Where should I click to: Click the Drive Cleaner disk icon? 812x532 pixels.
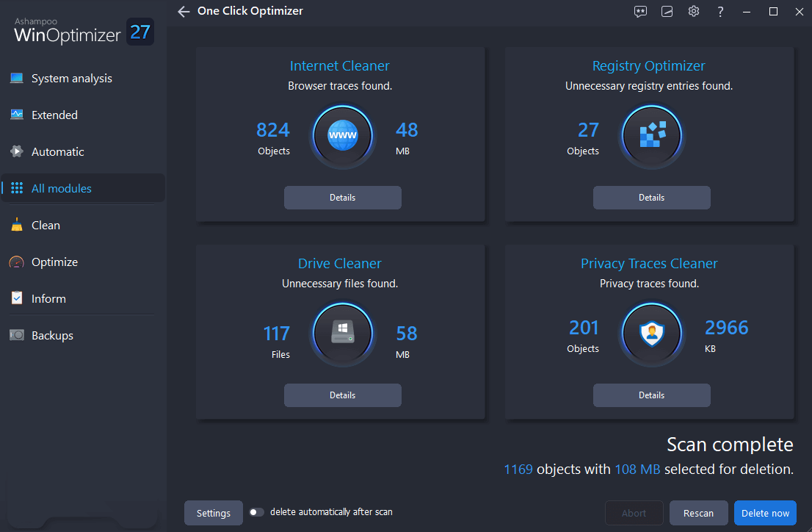coord(342,333)
